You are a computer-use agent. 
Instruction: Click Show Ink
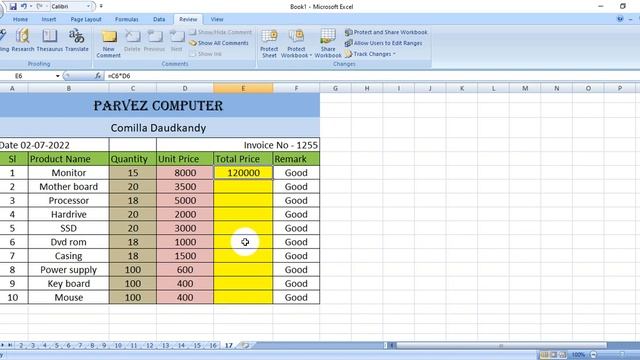(x=205, y=54)
